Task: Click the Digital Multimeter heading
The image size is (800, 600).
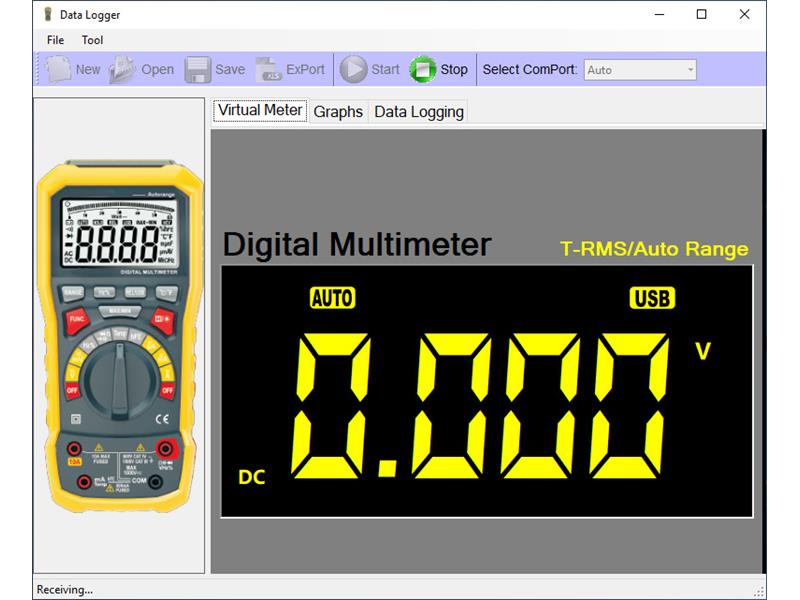Action: (x=357, y=244)
